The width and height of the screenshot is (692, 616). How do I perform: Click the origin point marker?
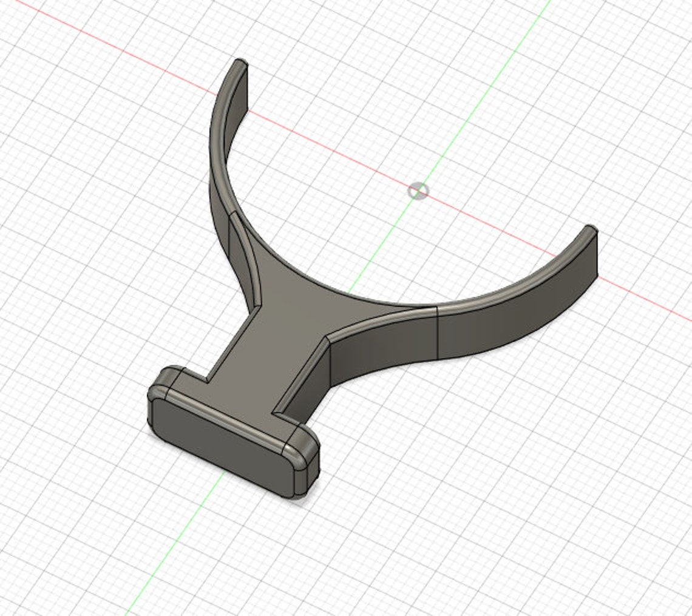pyautogui.click(x=419, y=191)
